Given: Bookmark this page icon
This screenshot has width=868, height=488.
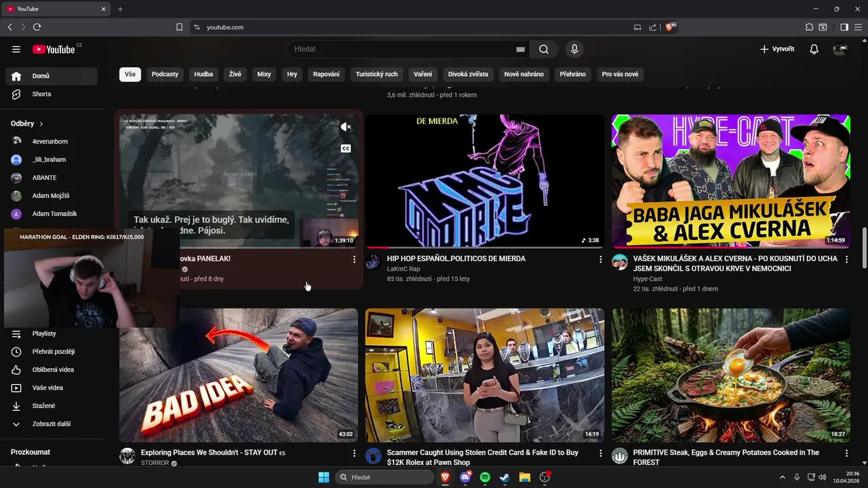Looking at the screenshot, I should click(x=179, y=27).
